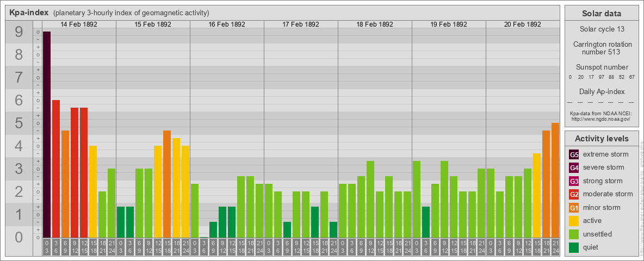
Task: Click the 16 Feb 0–3h green bar
Action: (x=195, y=210)
